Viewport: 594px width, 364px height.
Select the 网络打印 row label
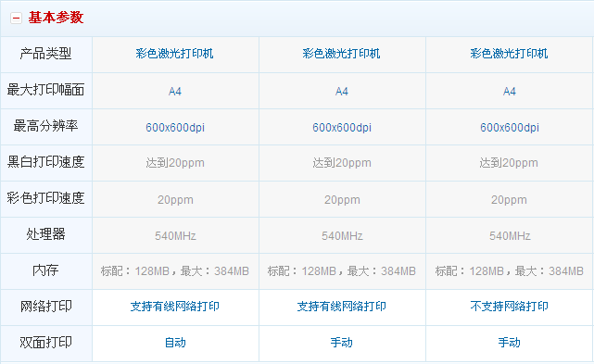45,307
